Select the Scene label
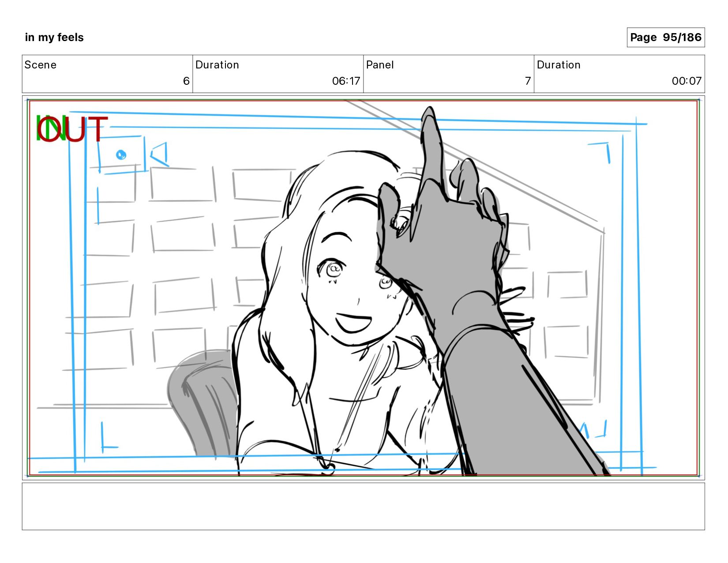728x563 pixels. click(x=41, y=65)
